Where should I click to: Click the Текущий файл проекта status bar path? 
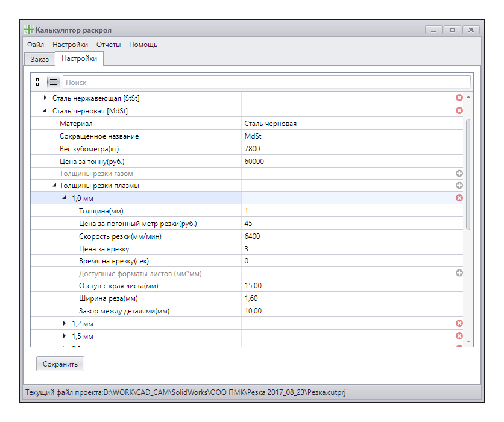coord(186,392)
